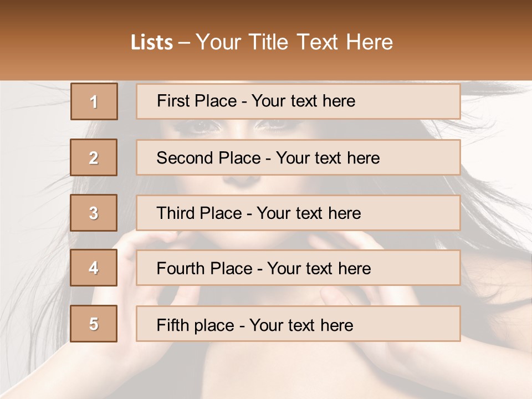The height and width of the screenshot is (399, 532).
Task: Click the 'Fourth Place - Your text here' box
Action: pos(298,268)
